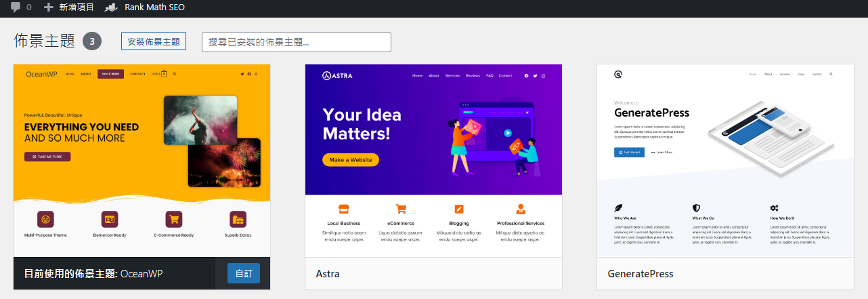Click Professional Services person icon in Astra preview
The height and width of the screenshot is (299, 868).
(521, 209)
